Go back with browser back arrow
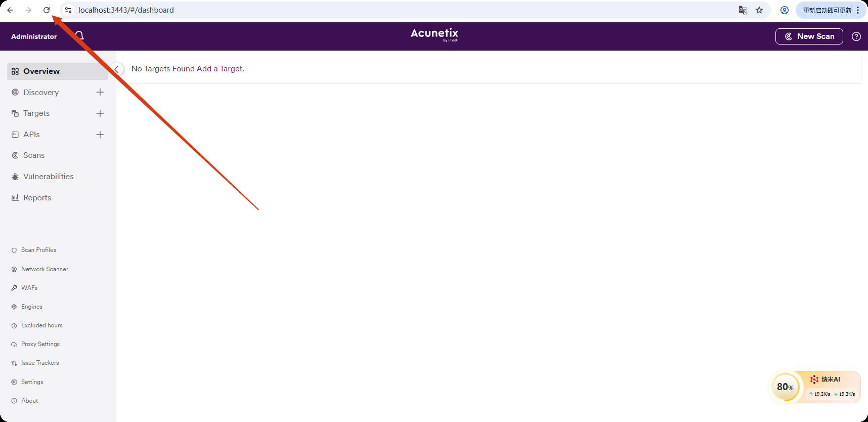This screenshot has width=868, height=422. 10,10
